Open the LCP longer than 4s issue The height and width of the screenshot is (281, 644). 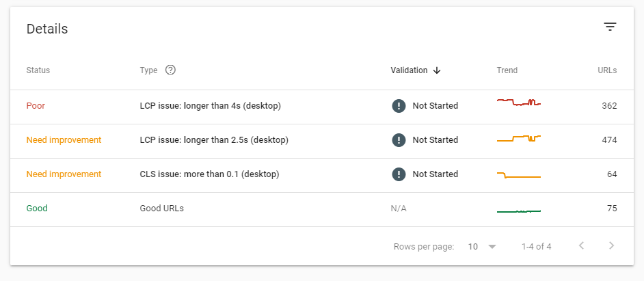211,106
